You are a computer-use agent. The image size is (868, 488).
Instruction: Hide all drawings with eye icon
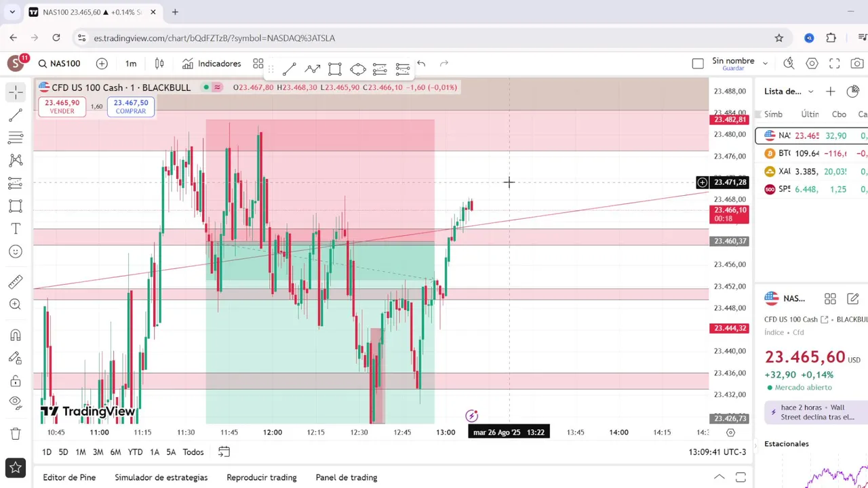coord(16,403)
